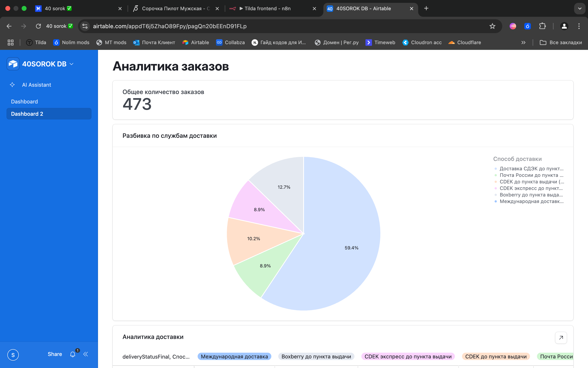Open the Гайд кодов для И… bookmark
588x368 pixels.
(279, 42)
